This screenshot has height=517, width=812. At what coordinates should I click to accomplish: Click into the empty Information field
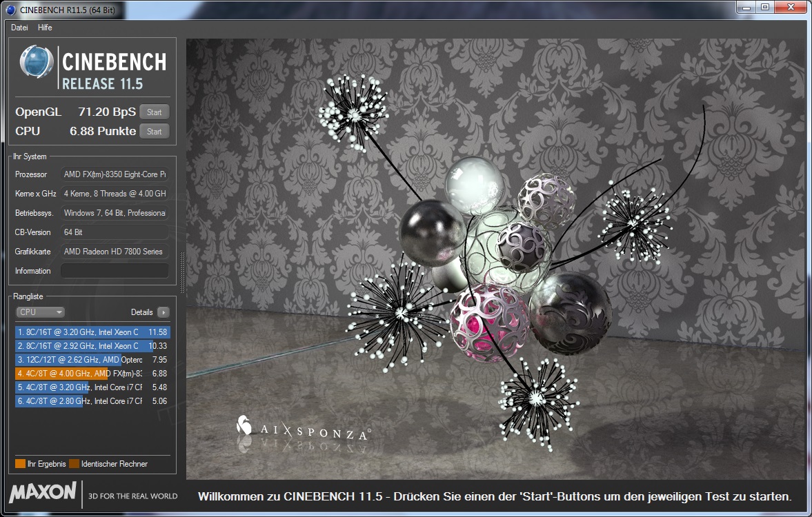point(115,271)
